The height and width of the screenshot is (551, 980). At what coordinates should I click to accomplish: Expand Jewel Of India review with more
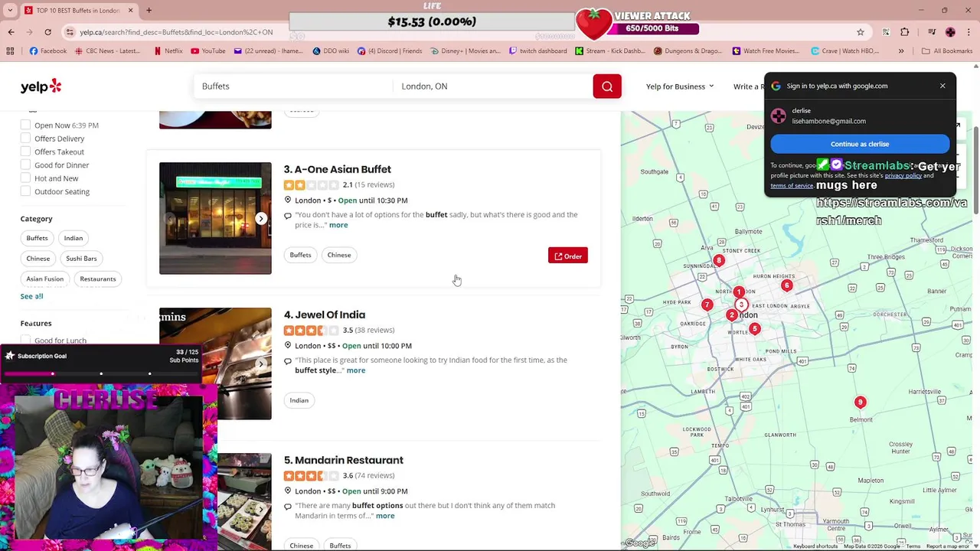356,370
